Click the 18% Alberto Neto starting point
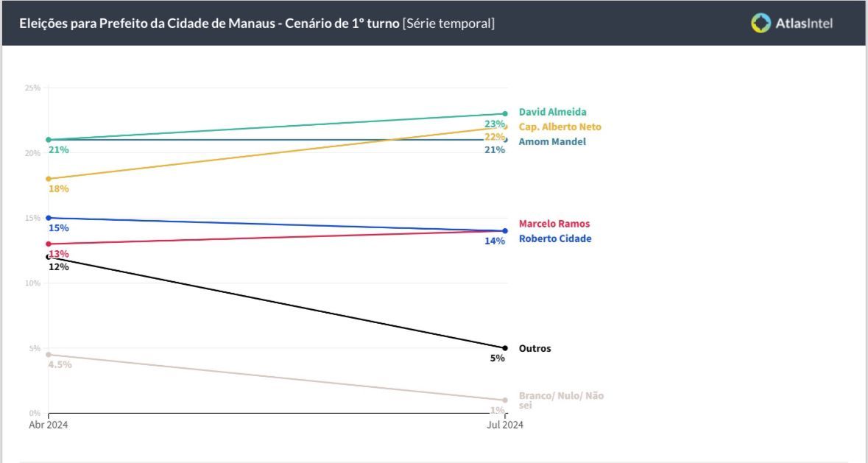This screenshot has height=463, width=868. point(49,179)
